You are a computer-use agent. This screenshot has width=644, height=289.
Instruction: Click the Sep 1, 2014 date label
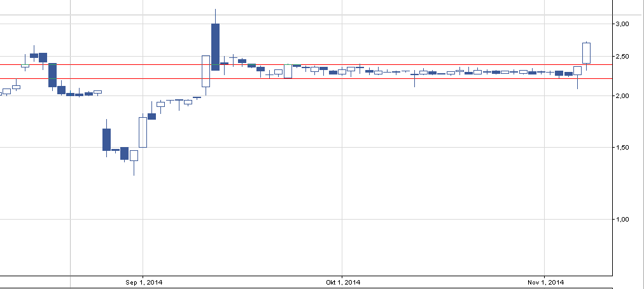143,282
